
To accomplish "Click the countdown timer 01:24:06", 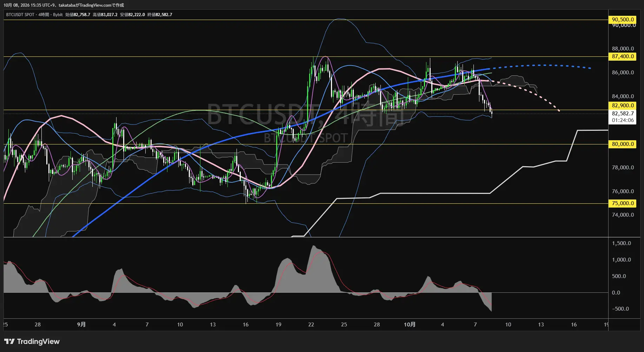I will 623,120.
